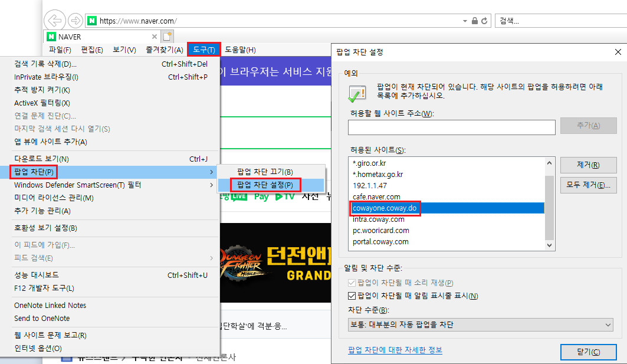The width and height of the screenshot is (627, 364).
Task: Choose 미디어 라이선스 관리(M) menu item
Action: (111, 198)
